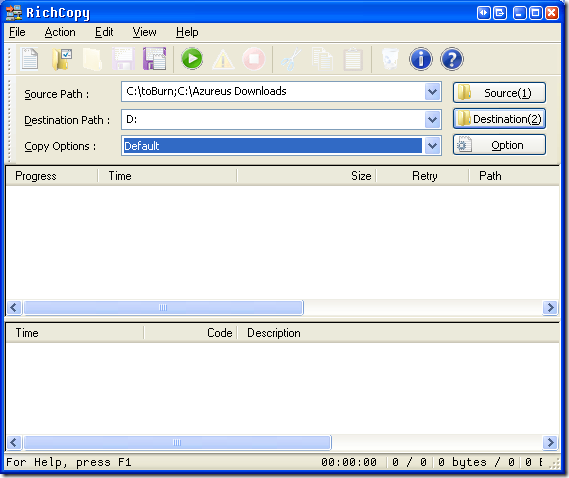Click the Progress column header

click(52, 176)
